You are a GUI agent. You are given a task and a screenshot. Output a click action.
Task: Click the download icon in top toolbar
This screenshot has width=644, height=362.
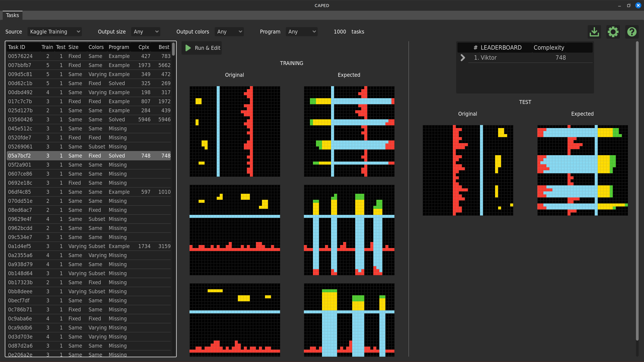(594, 32)
